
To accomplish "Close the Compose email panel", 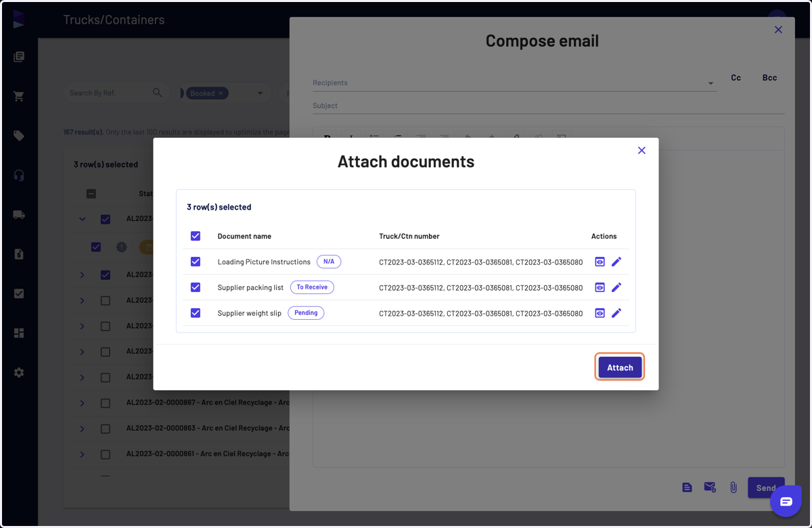I will click(778, 30).
